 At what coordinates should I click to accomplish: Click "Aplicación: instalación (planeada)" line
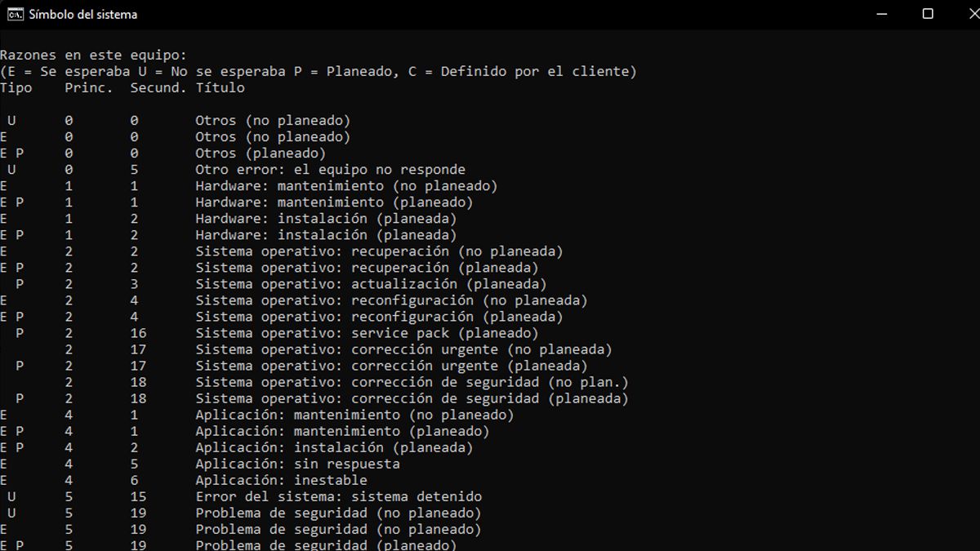coord(334,447)
